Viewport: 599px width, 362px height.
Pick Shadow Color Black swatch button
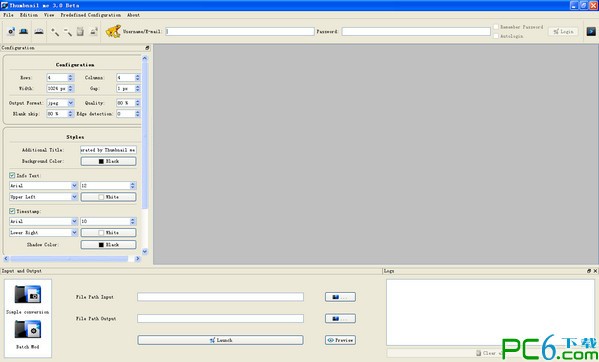click(108, 244)
